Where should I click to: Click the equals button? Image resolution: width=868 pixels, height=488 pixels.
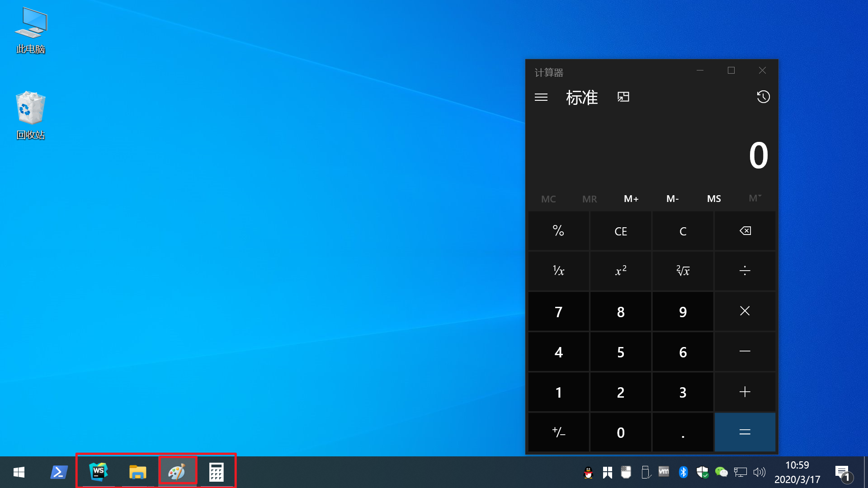pos(745,432)
